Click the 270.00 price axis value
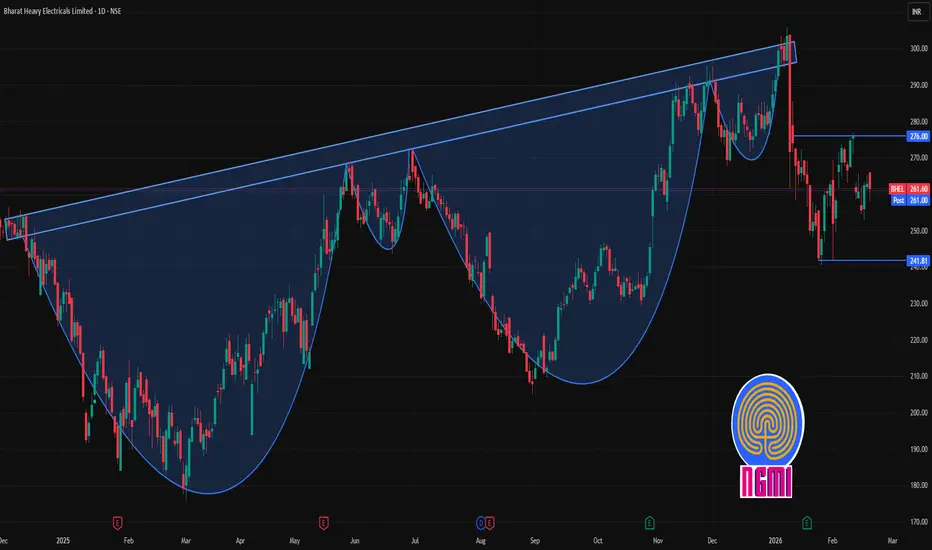Screen dimensions: 932x550 pyautogui.click(x=918, y=158)
